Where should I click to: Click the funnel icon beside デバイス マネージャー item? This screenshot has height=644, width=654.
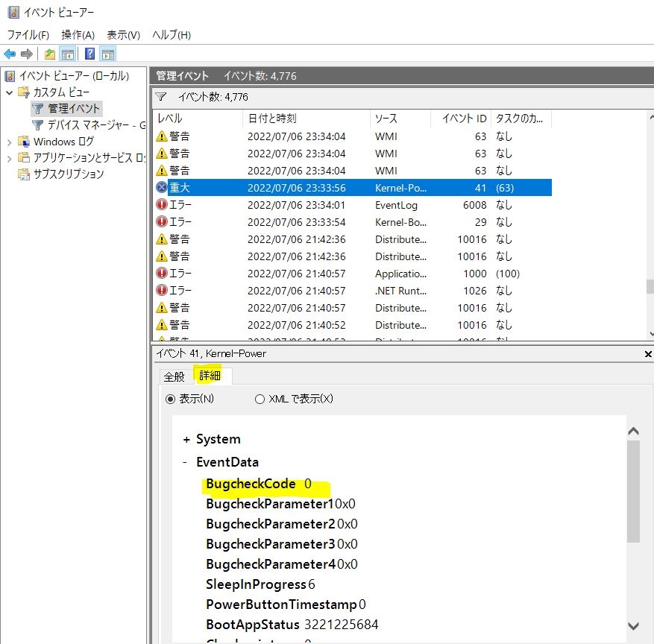point(37,125)
